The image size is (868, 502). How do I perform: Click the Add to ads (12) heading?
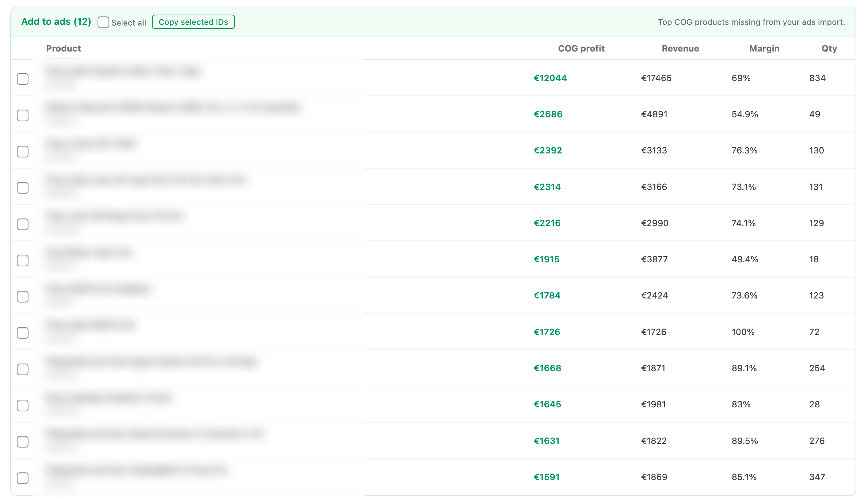[x=56, y=22]
